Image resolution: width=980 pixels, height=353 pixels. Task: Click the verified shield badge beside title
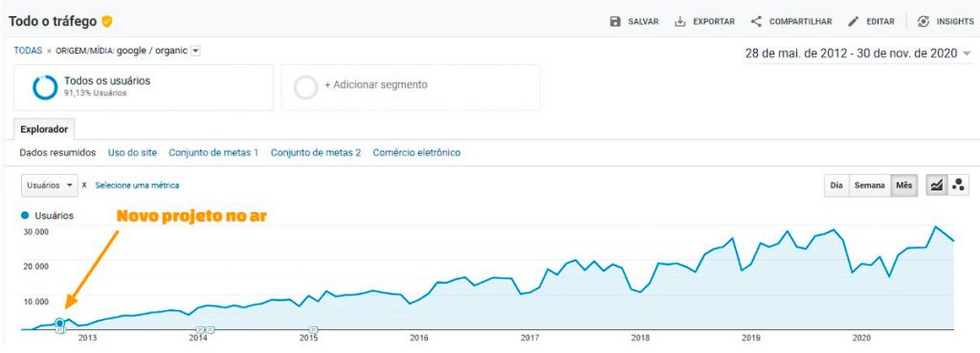(x=107, y=21)
